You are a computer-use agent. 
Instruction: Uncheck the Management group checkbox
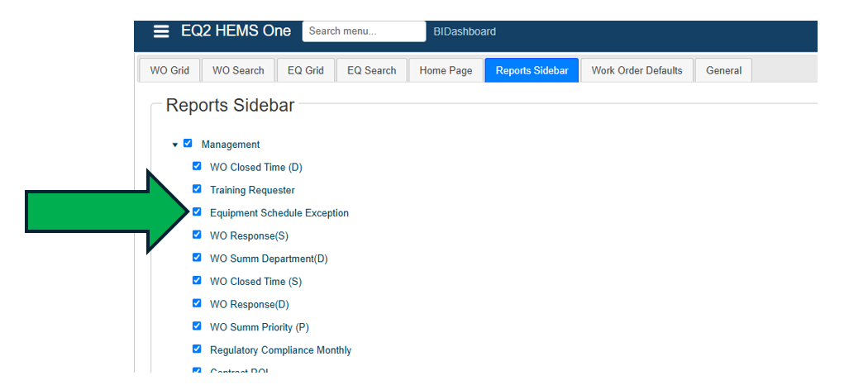point(188,144)
